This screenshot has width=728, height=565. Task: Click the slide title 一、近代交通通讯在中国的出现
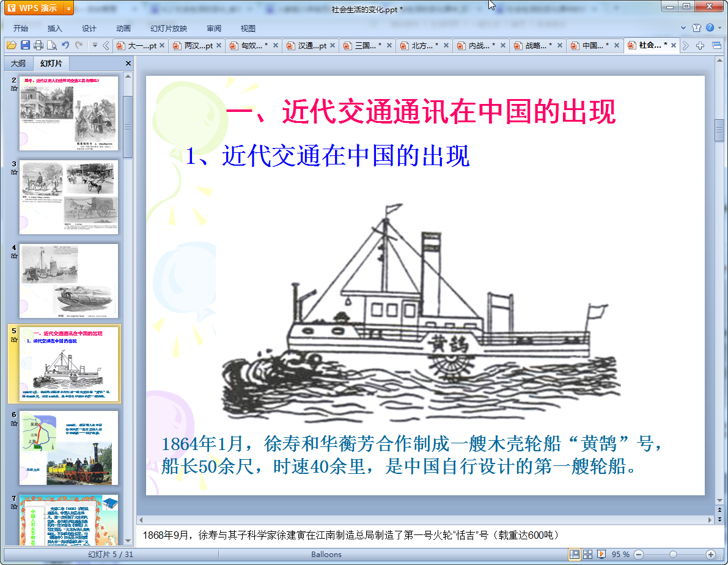tap(421, 111)
